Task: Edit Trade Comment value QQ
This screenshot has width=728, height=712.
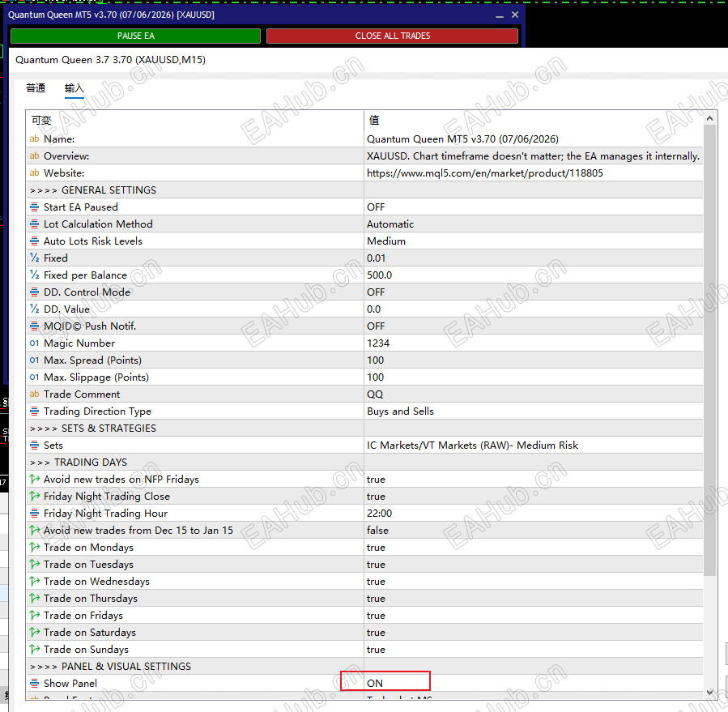Action: (534, 394)
